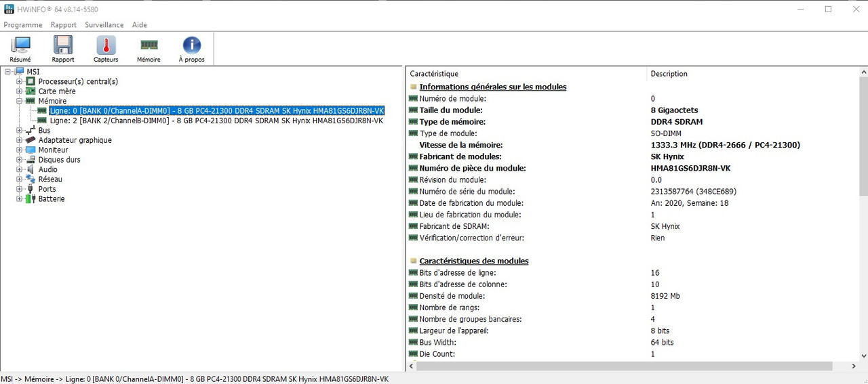Viewport: 868px width, 384px height.
Task: Click the Ports connector icon
Action: (x=31, y=189)
